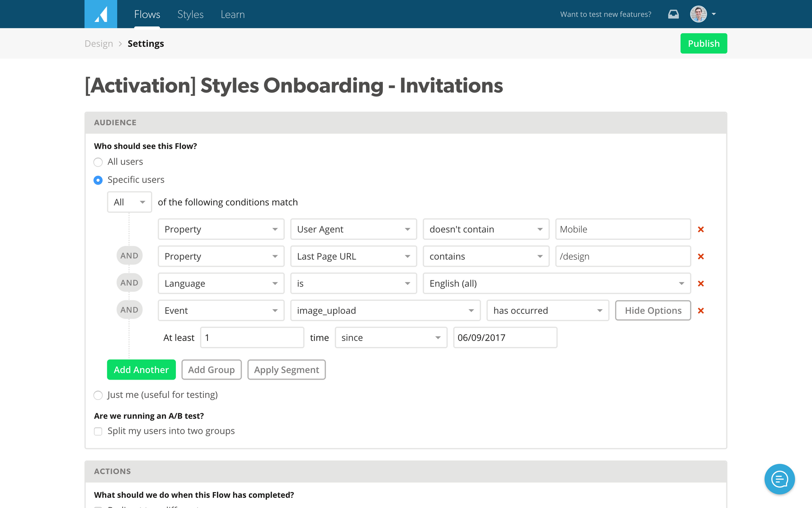
Task: Click the red X icon on User Agent row
Action: [702, 229]
